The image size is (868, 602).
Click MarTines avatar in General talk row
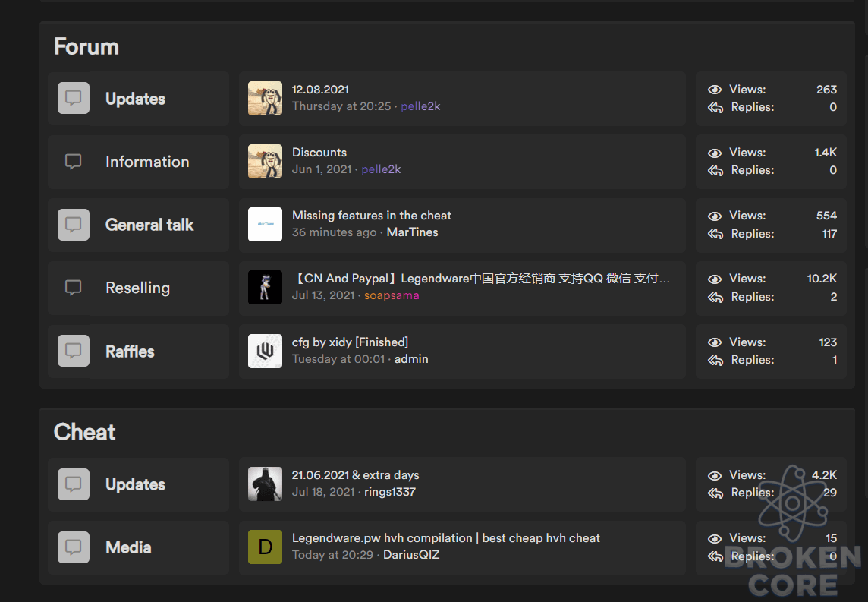click(265, 224)
